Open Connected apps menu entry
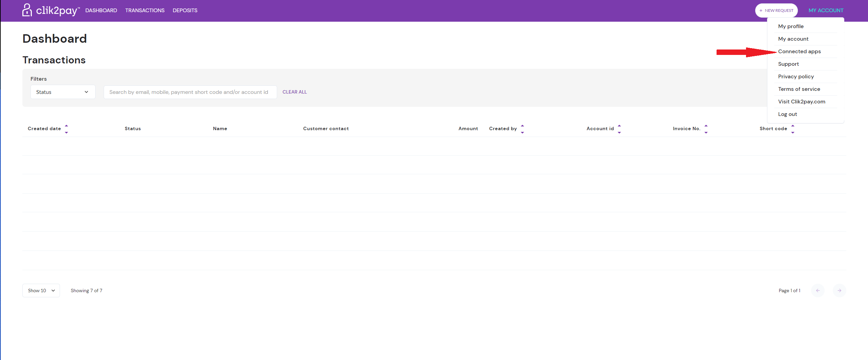 pos(799,52)
